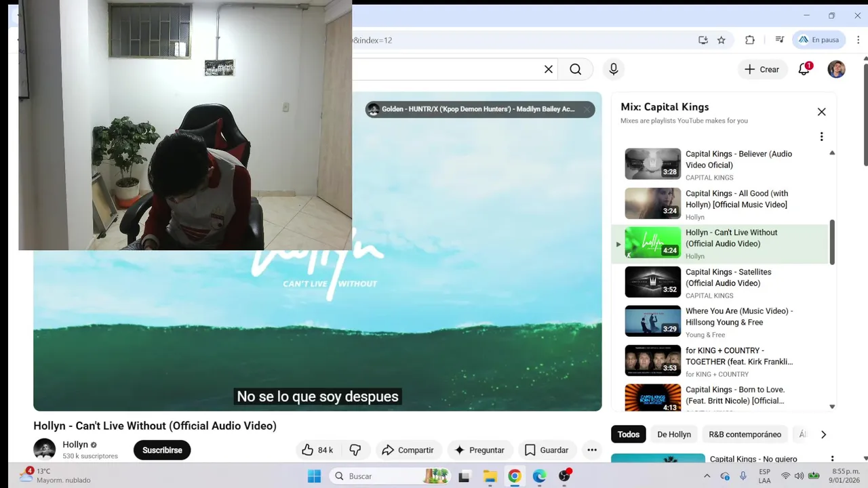The width and height of the screenshot is (868, 488).
Task: Select Hollyn - Can't Live Without playlist entry
Action: [x=720, y=244]
